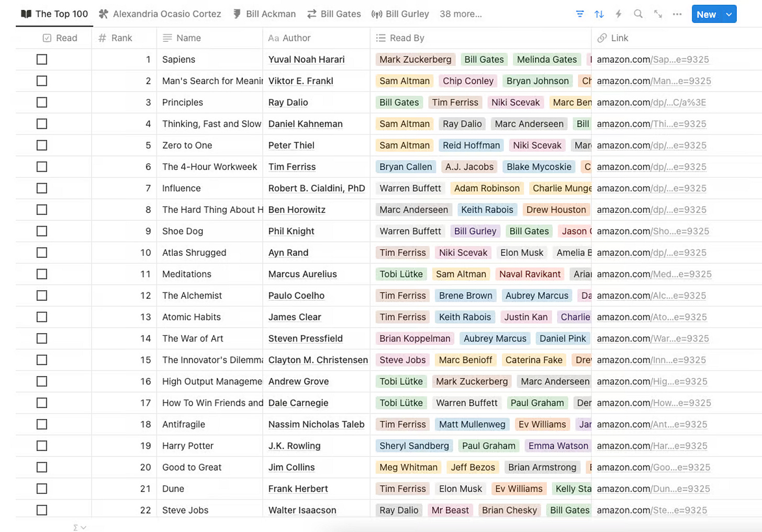
Task: Click the Drew Houston tag
Action: tap(556, 210)
